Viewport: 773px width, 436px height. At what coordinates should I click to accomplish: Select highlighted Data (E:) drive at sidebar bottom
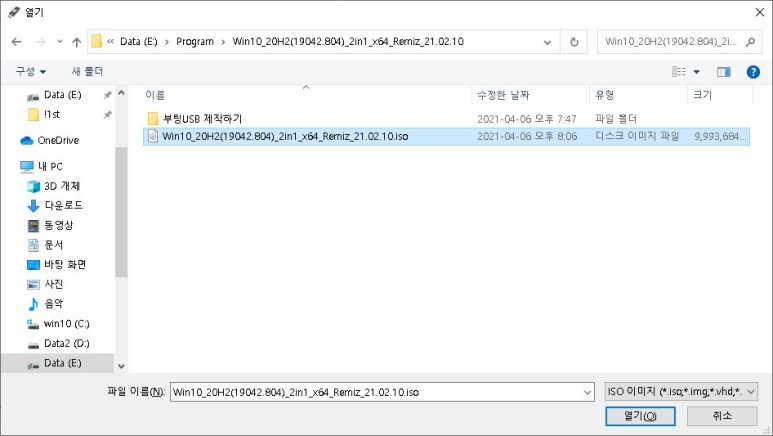point(58,363)
